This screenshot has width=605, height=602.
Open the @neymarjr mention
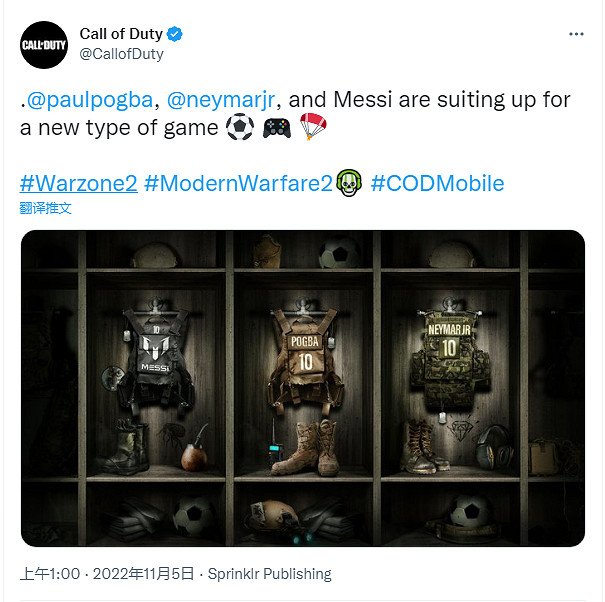tap(227, 100)
